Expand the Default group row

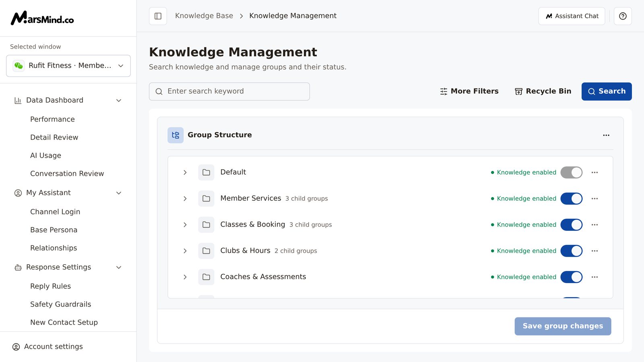(x=185, y=173)
